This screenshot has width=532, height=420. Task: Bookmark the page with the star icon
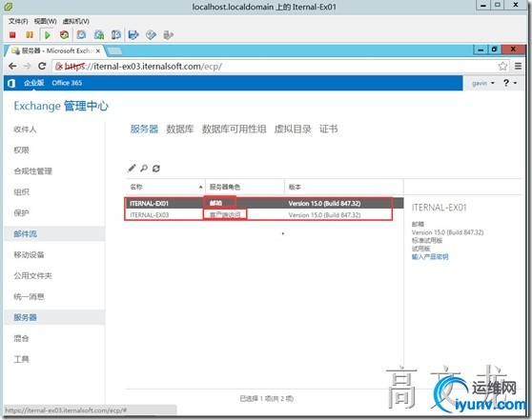(502, 66)
